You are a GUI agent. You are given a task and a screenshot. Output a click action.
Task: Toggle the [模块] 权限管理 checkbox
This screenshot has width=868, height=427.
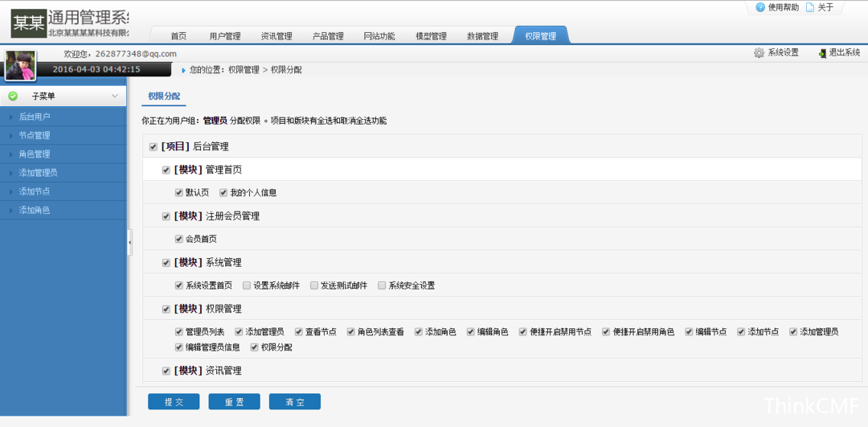coord(166,309)
